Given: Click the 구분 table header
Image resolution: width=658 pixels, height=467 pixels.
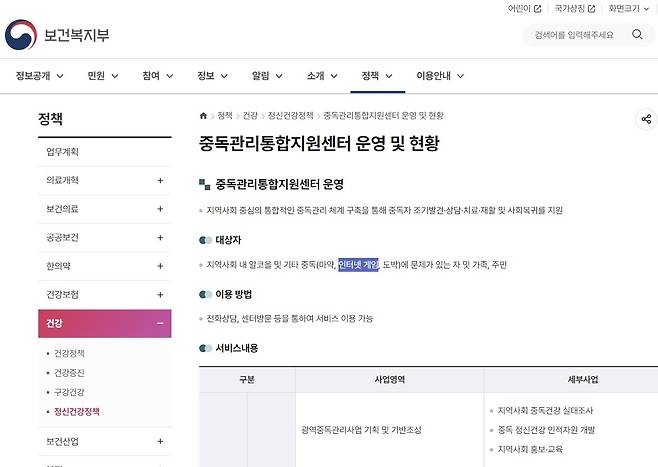Looking at the screenshot, I should point(247,380).
